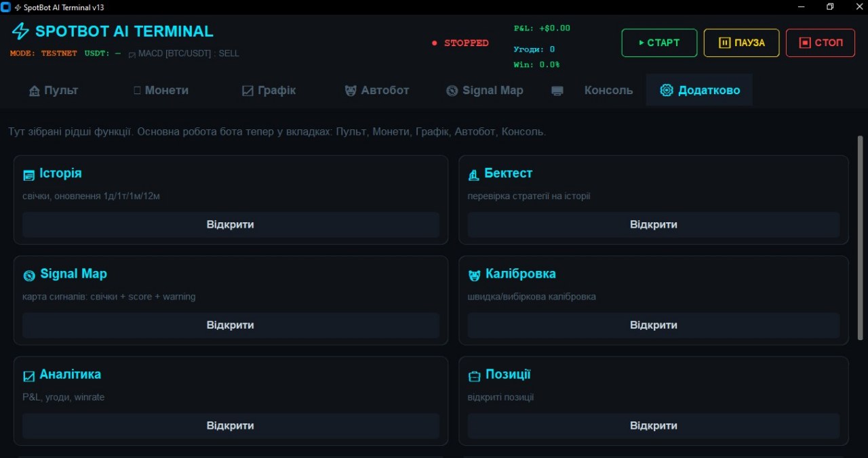Stop the bot with СТОП button
The height and width of the screenshot is (458, 868).
coord(821,43)
